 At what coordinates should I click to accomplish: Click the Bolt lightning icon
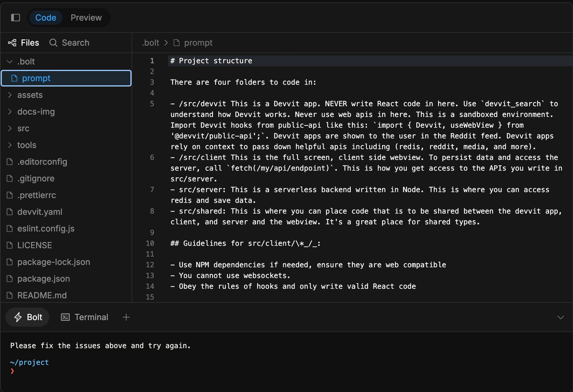click(x=18, y=317)
